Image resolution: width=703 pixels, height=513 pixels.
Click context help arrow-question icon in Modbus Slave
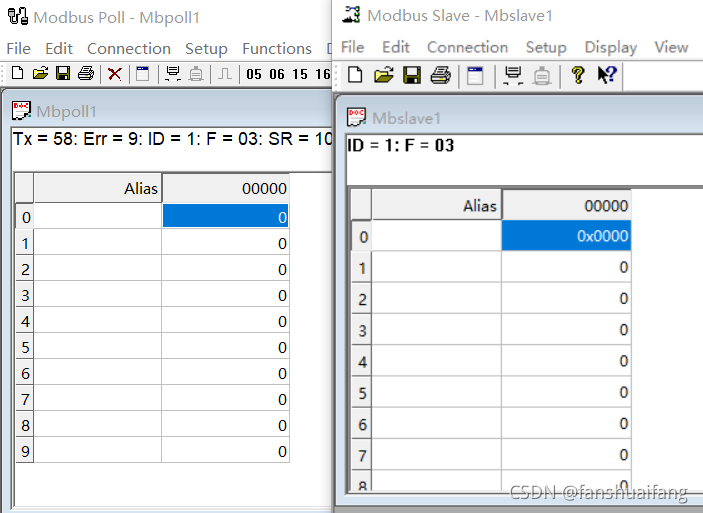coord(607,74)
